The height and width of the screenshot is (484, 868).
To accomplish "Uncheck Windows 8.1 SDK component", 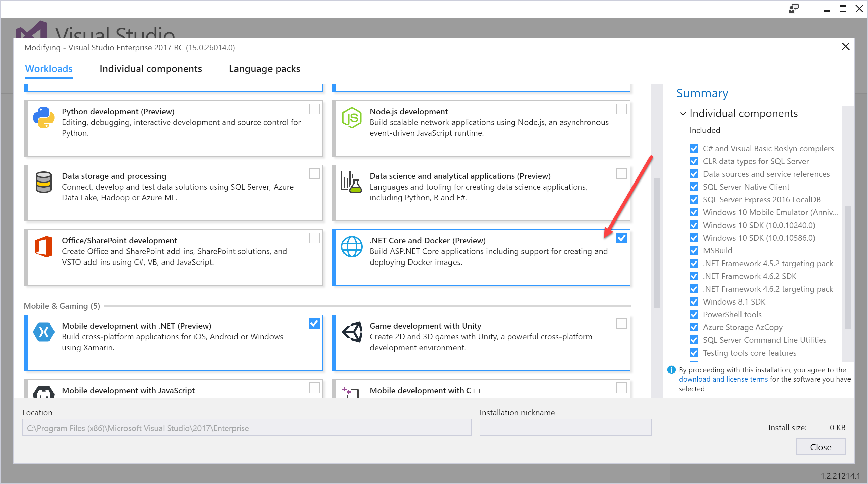I will 694,302.
